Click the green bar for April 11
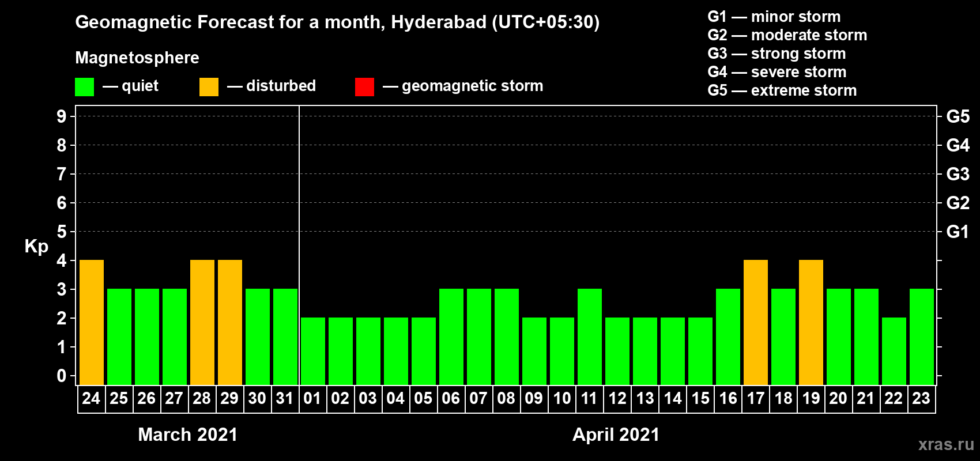 coord(590,337)
